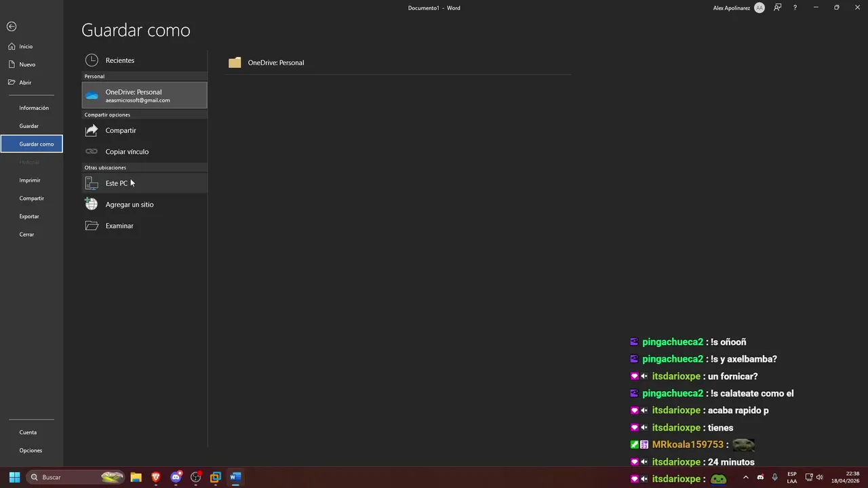Switch to OBS Studio on the taskbar
The image size is (868, 488).
[196, 477]
